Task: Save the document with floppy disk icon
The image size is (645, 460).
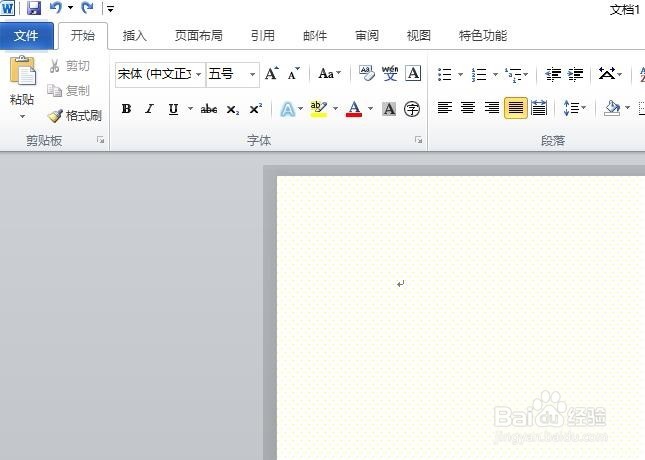Action: pyautogui.click(x=34, y=8)
